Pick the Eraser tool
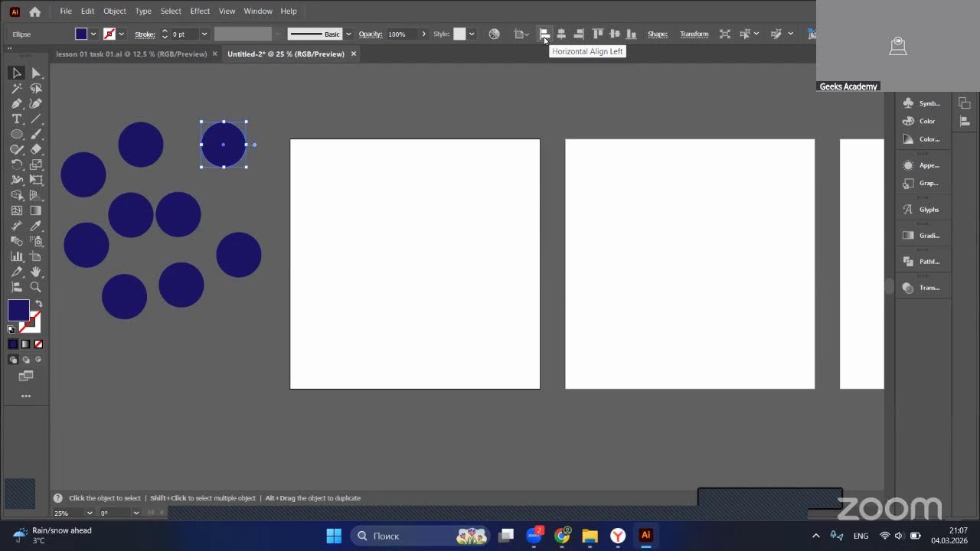 point(36,149)
